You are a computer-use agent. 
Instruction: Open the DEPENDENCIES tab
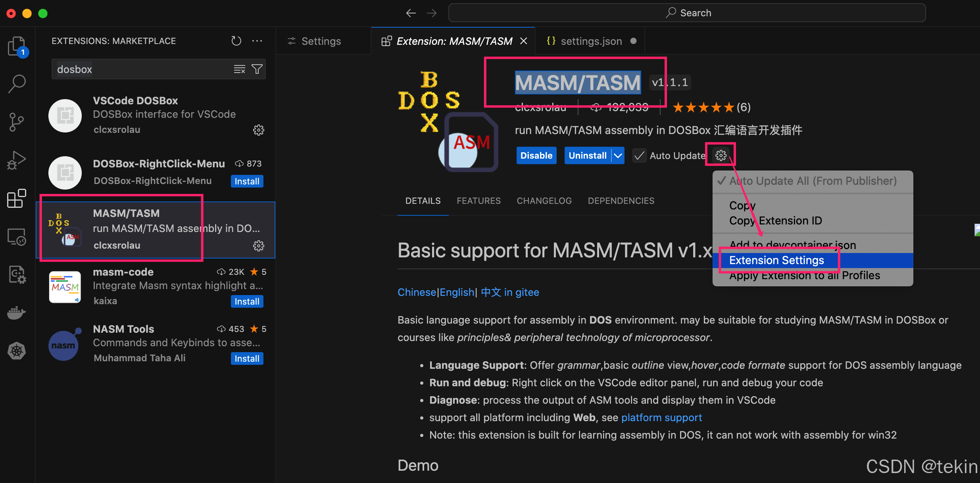(621, 201)
